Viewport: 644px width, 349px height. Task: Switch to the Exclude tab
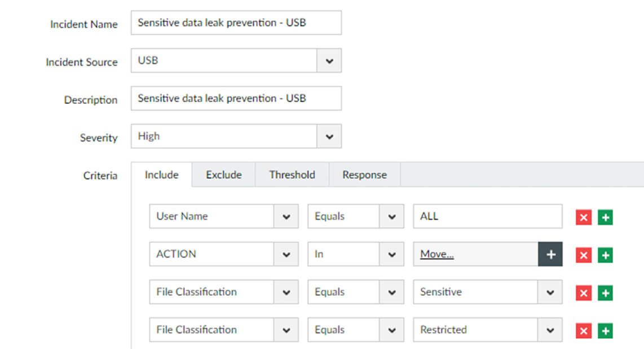[223, 175]
